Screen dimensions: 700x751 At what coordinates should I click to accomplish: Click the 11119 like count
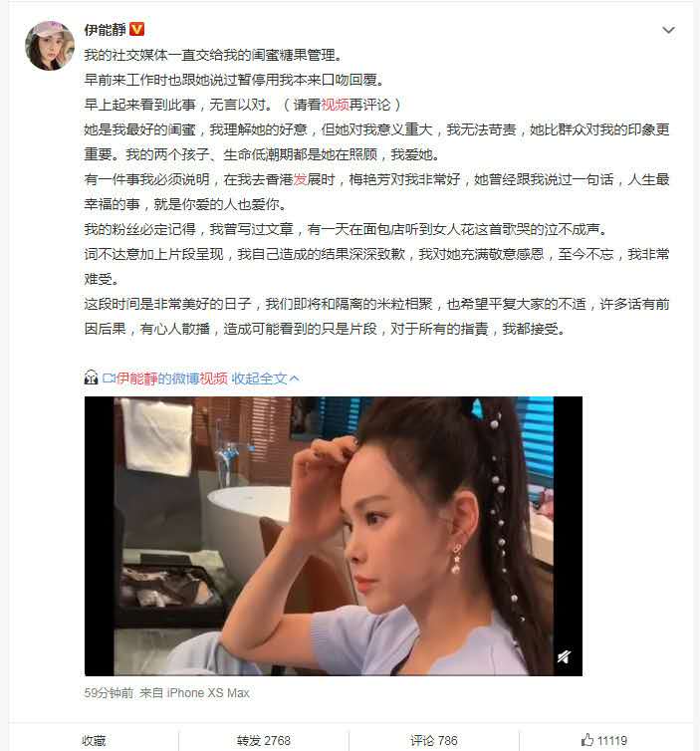(x=612, y=740)
